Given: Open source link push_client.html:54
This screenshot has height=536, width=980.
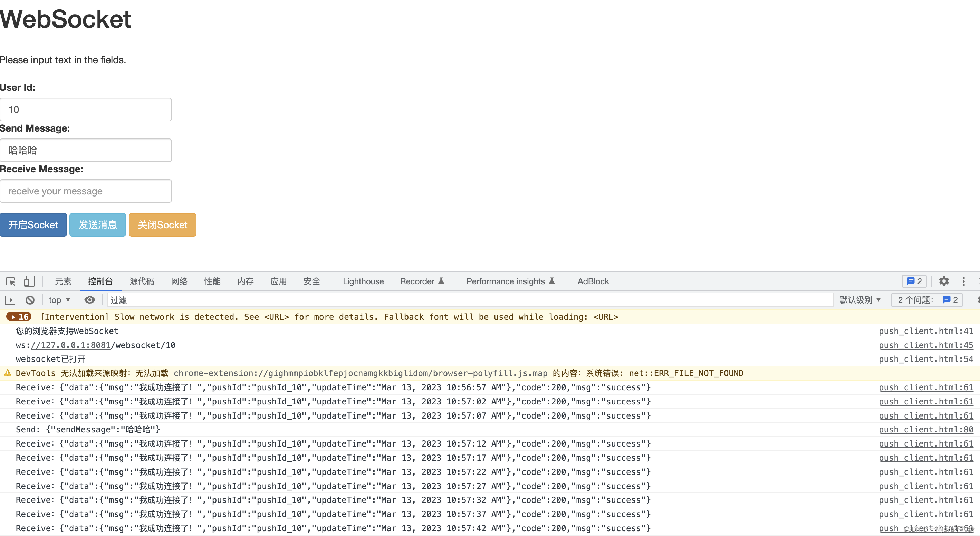Looking at the screenshot, I should [926, 359].
